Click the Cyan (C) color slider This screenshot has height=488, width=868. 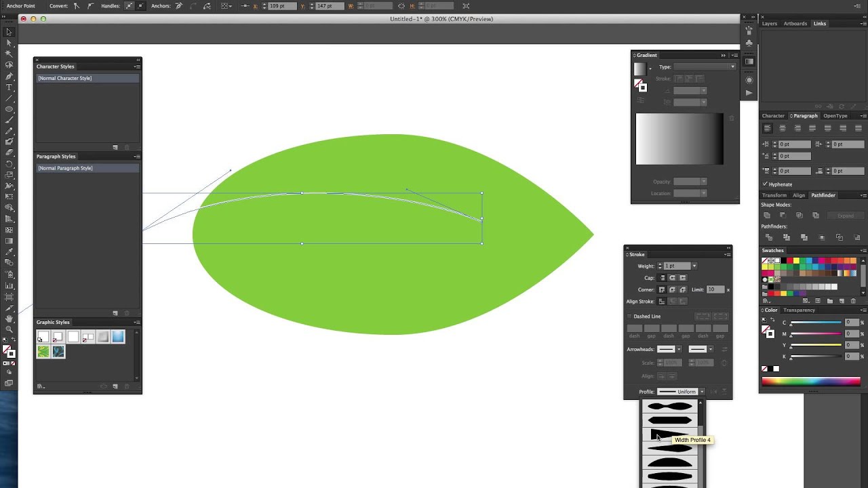(816, 323)
